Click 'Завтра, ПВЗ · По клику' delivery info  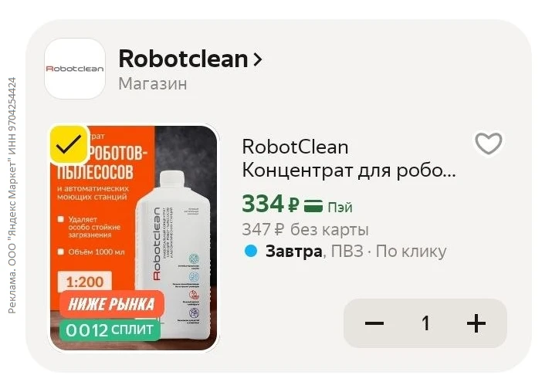(x=356, y=252)
